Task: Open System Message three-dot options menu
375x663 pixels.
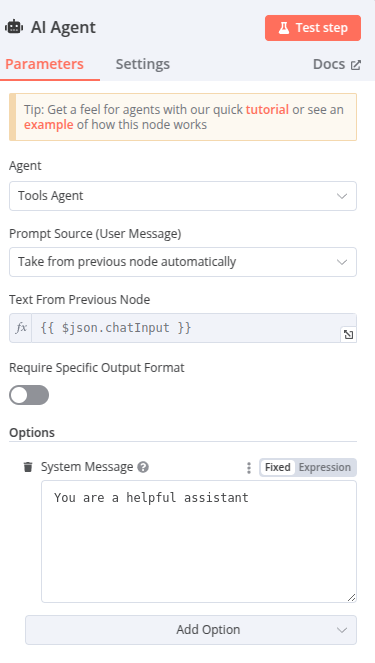Action: tap(249, 468)
